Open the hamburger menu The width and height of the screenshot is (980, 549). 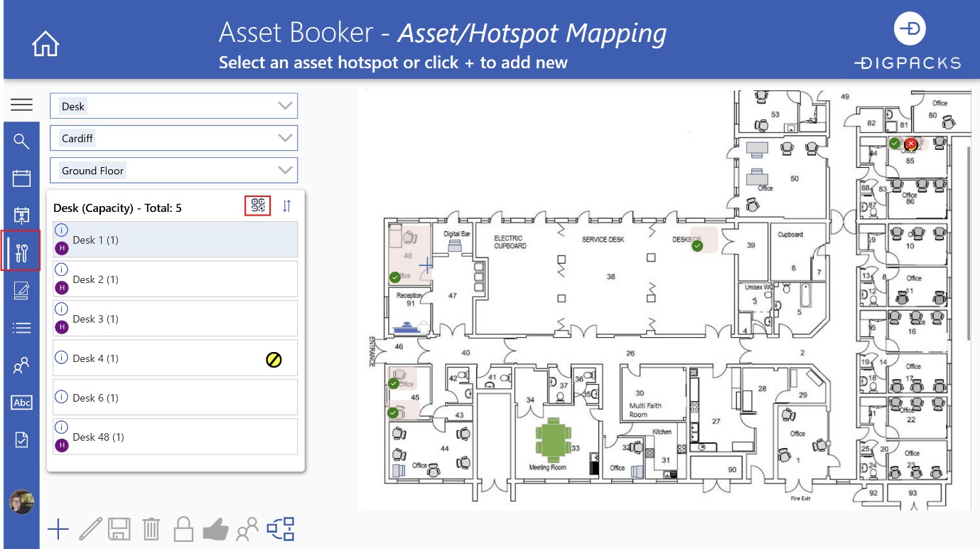coord(21,105)
